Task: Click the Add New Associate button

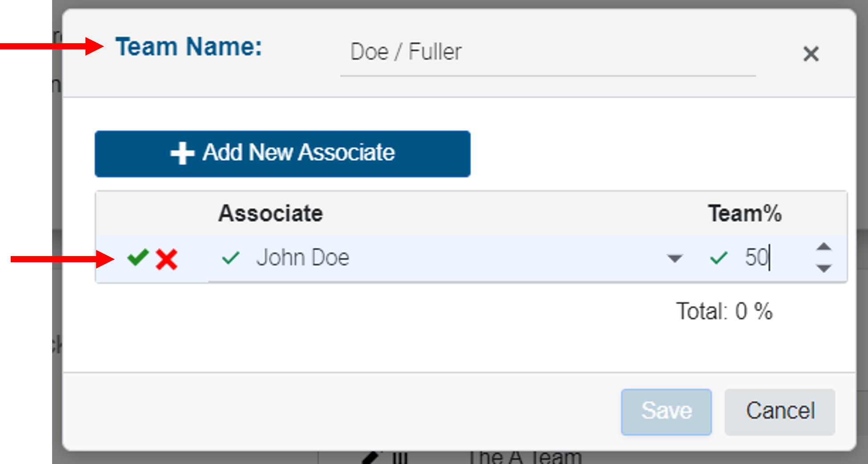Action: point(282,153)
